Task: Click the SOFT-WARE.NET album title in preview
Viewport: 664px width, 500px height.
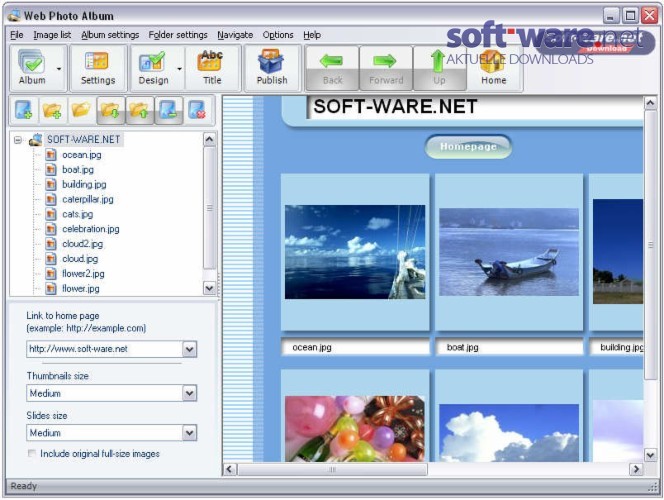Action: (395, 106)
